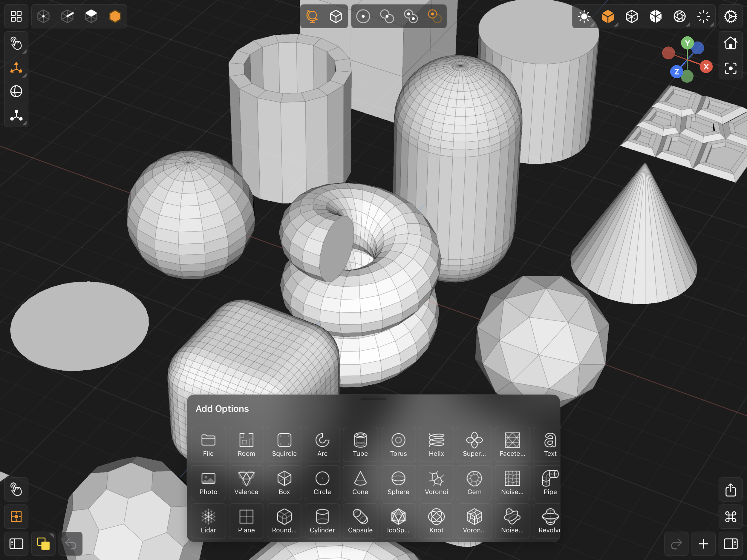The image size is (747, 560).
Task: Insert a Squircle shape
Action: (284, 444)
